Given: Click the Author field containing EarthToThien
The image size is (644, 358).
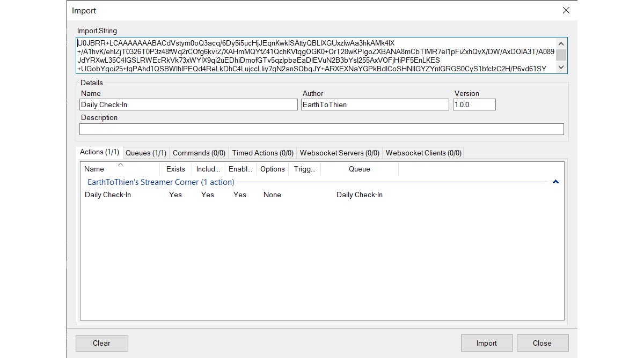Looking at the screenshot, I should (x=375, y=105).
